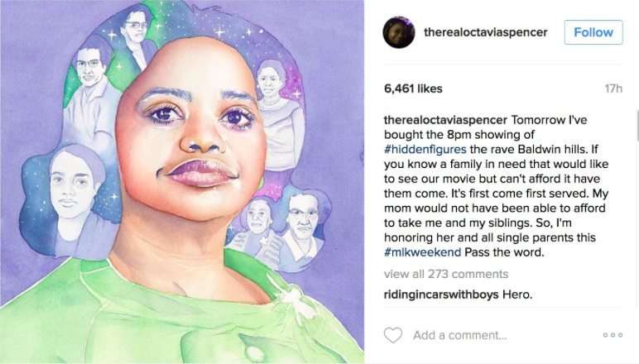
Task: Focus the Add a comment field
Action: click(459, 335)
